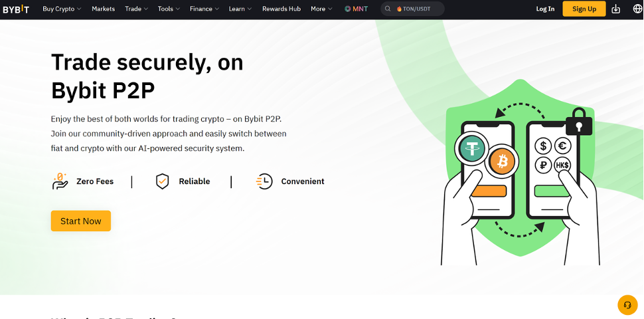644x319 pixels.
Task: Expand the Buy Crypto dropdown
Action: click(x=62, y=9)
